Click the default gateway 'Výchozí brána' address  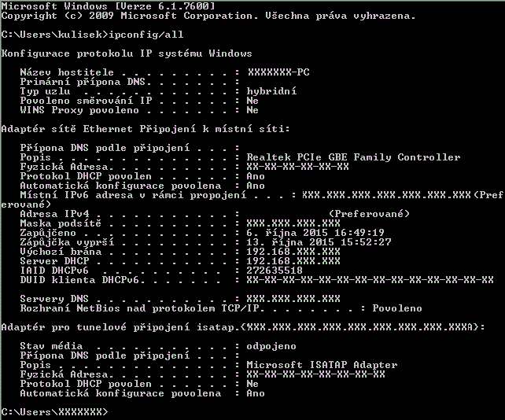point(293,252)
